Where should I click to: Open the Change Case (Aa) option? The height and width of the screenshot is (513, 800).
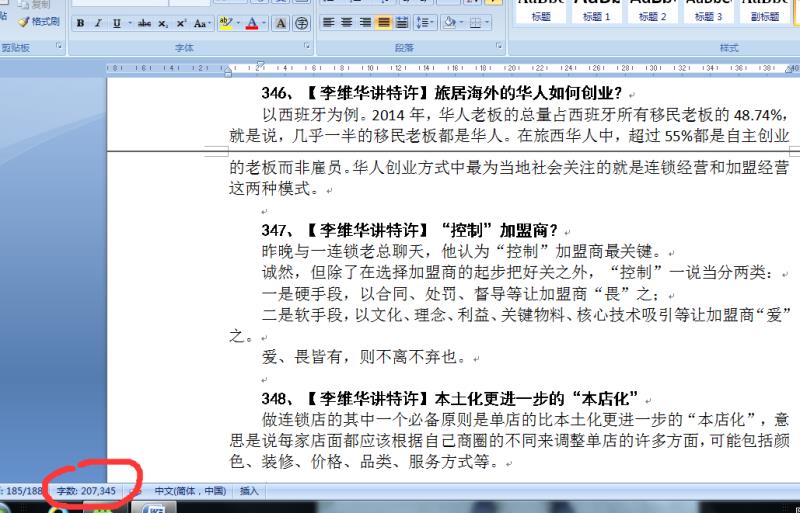(x=201, y=23)
